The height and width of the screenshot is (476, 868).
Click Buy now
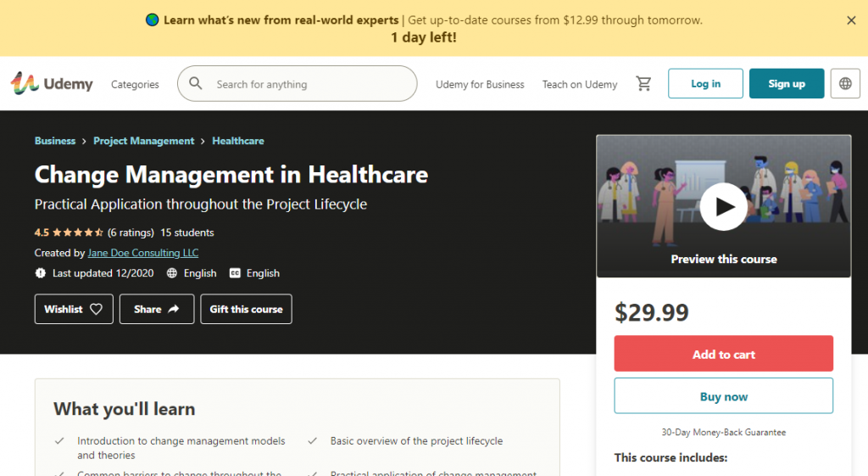click(723, 396)
